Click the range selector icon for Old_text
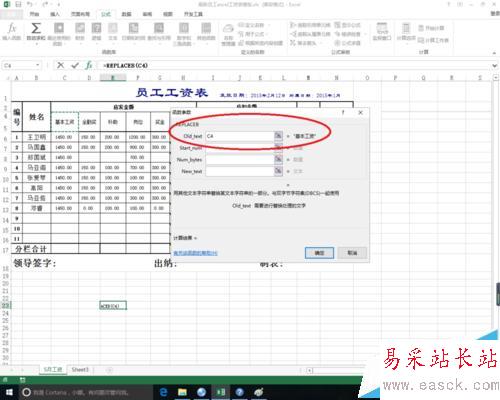 [278, 136]
